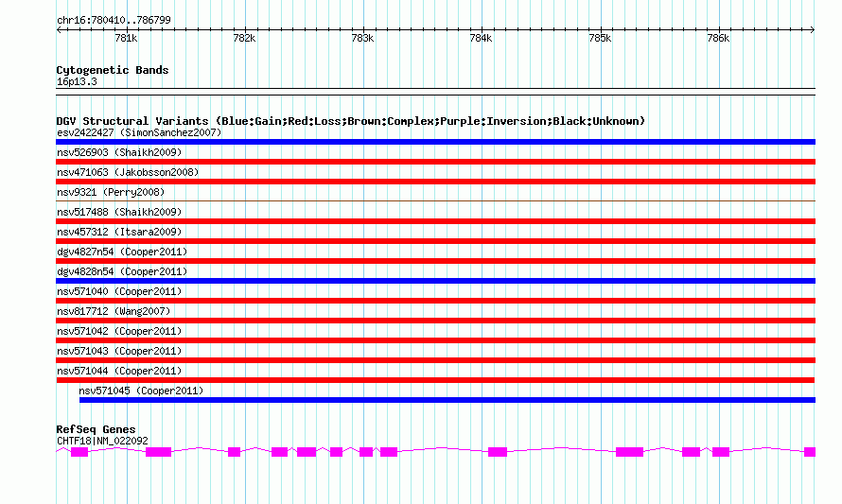Screen dimensions: 842x504
Task: Click the Cytogenetic Bands track title
Action: (113, 70)
